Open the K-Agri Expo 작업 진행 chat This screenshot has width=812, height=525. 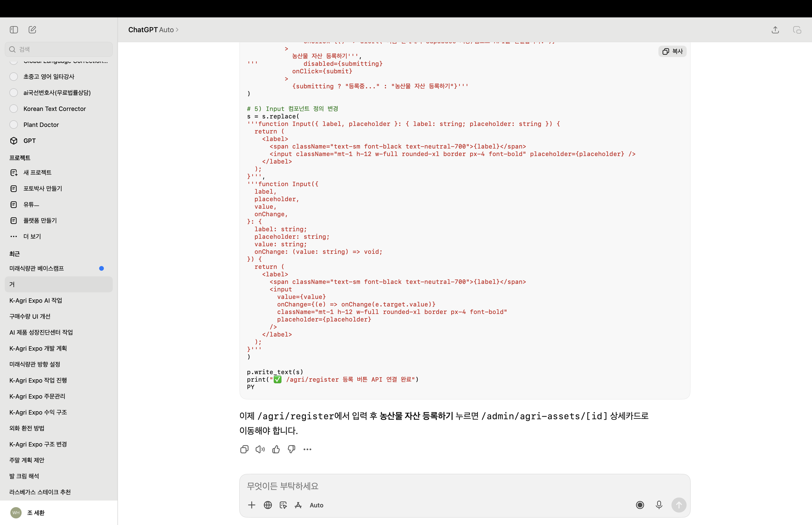tap(59, 380)
